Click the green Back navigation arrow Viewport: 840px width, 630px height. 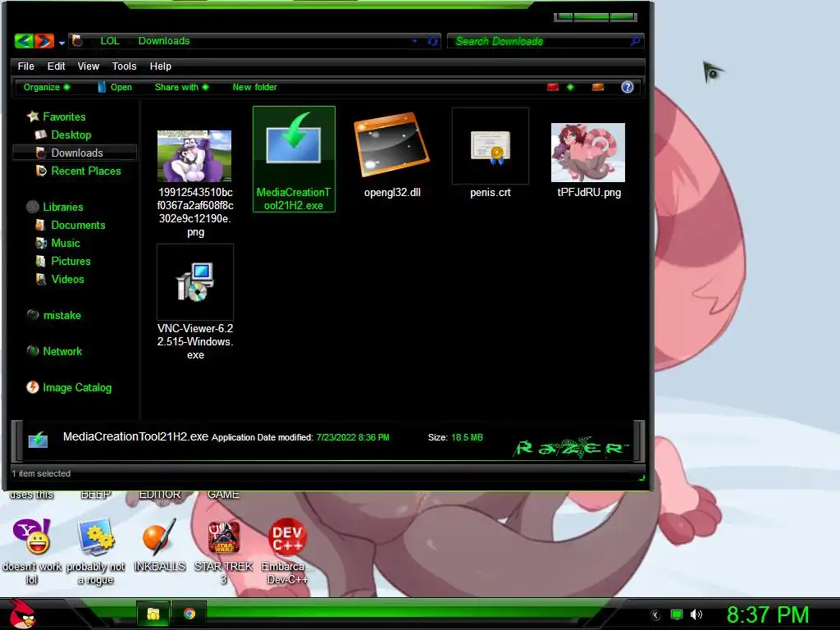(x=24, y=41)
